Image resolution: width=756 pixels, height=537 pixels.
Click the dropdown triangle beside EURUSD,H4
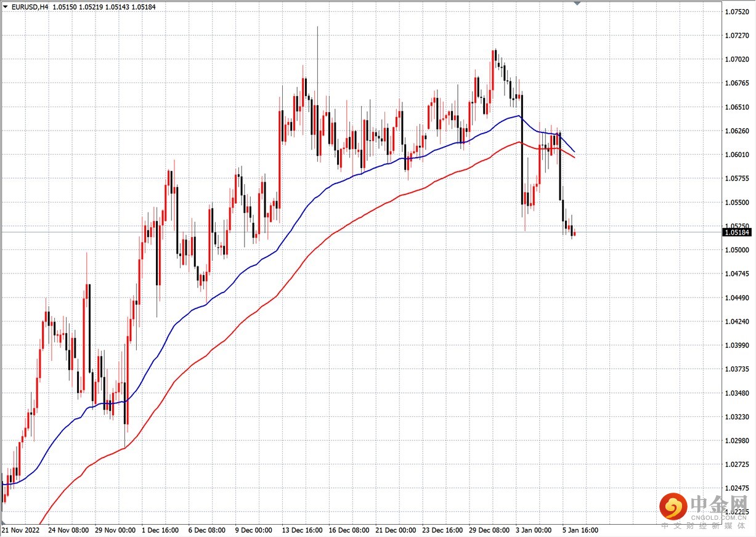point(5,7)
